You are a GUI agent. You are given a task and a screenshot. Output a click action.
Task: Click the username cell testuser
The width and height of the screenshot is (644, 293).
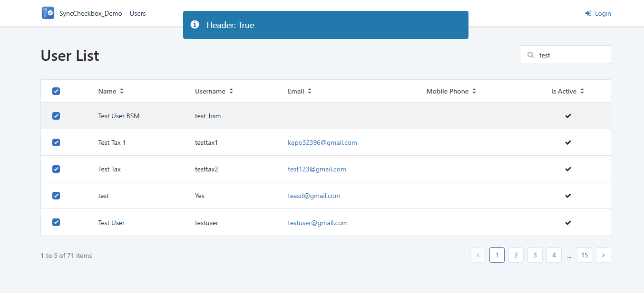point(206,223)
